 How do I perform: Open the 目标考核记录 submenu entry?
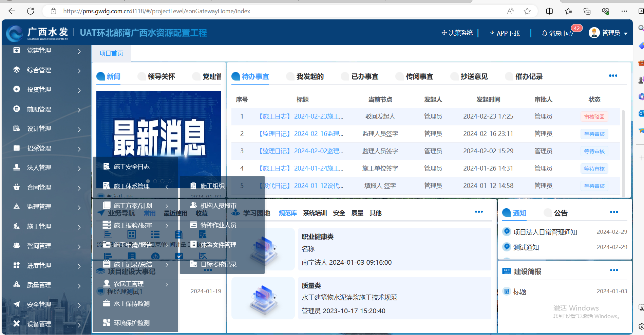pos(218,264)
